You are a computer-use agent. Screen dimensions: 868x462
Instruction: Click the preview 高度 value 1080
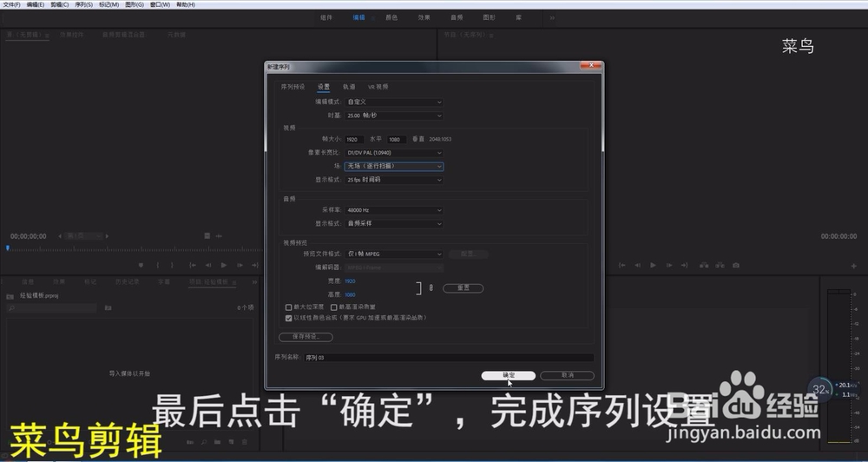click(x=350, y=294)
